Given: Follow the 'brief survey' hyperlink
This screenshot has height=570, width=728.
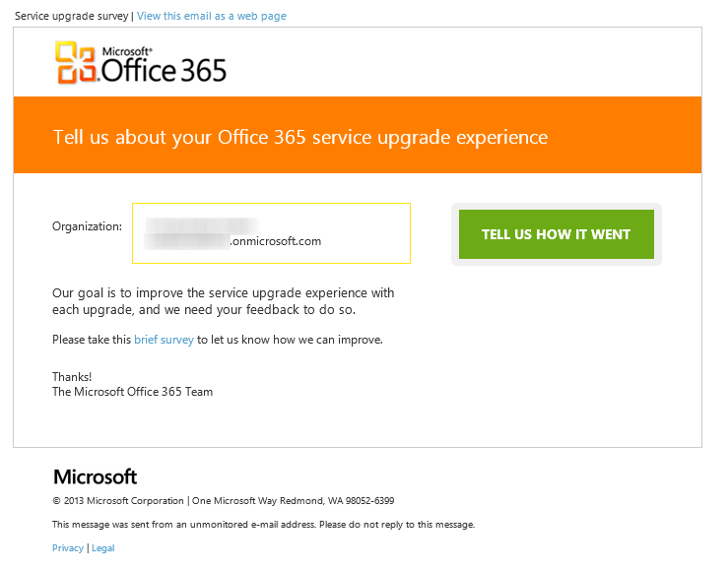Looking at the screenshot, I should (x=164, y=340).
